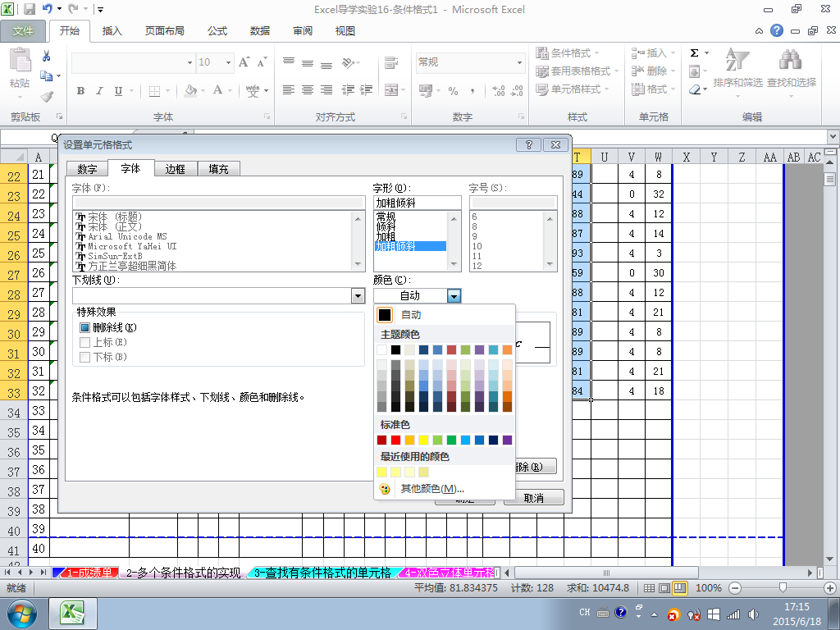The height and width of the screenshot is (630, 840).
Task: Open the Format (格式) cells dropdown
Action: click(654, 89)
